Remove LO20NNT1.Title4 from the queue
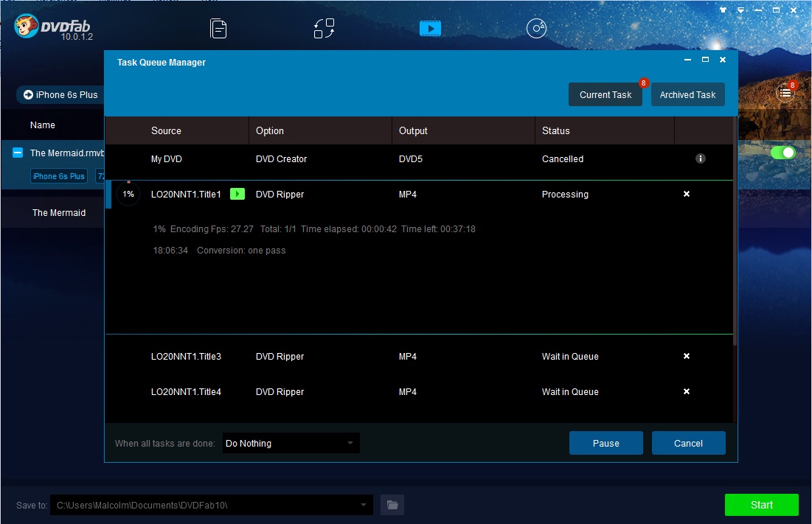 click(x=686, y=391)
